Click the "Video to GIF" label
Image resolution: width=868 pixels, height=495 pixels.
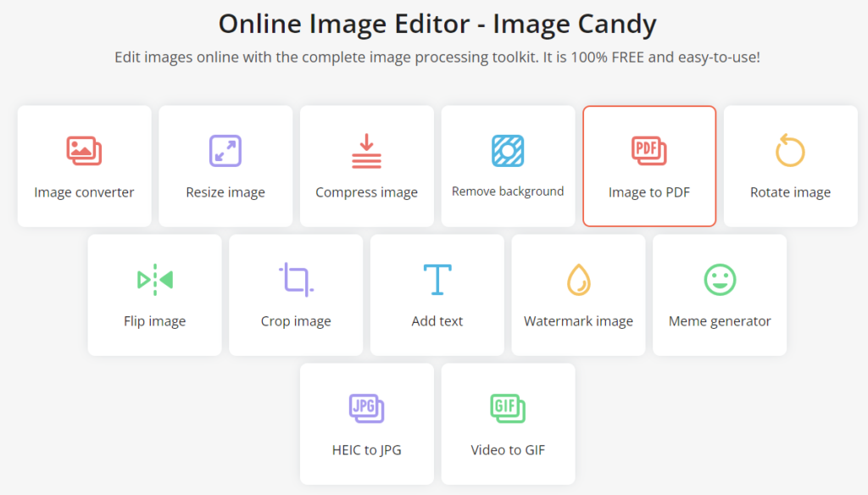coord(508,450)
